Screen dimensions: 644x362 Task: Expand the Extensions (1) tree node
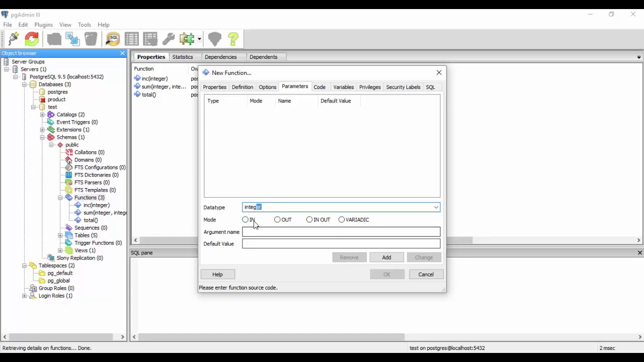click(42, 130)
